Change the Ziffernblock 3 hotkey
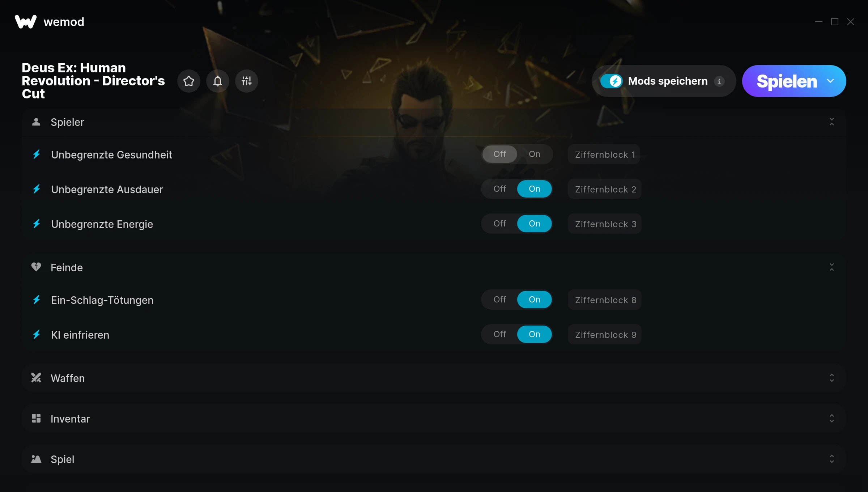The height and width of the screenshot is (492, 868). (x=605, y=224)
